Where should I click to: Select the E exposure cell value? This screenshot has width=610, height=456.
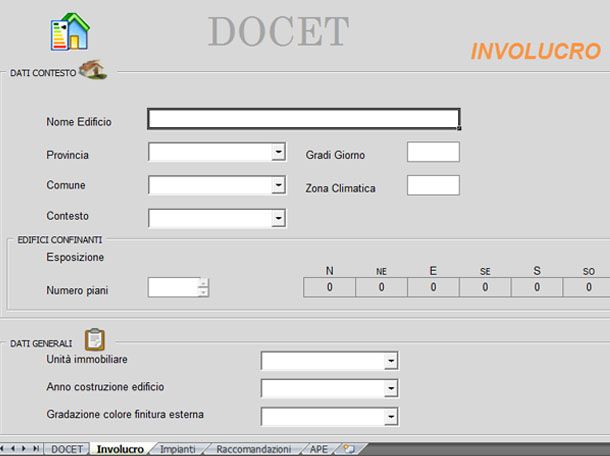433,288
